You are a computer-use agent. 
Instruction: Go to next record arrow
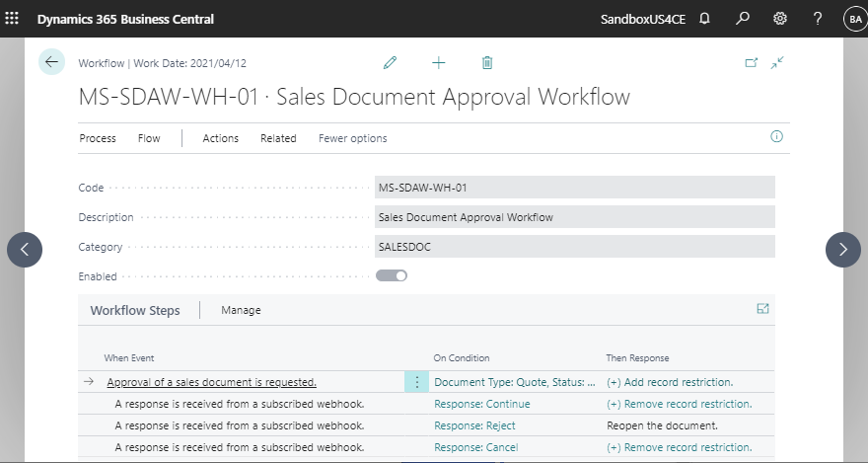[843, 249]
